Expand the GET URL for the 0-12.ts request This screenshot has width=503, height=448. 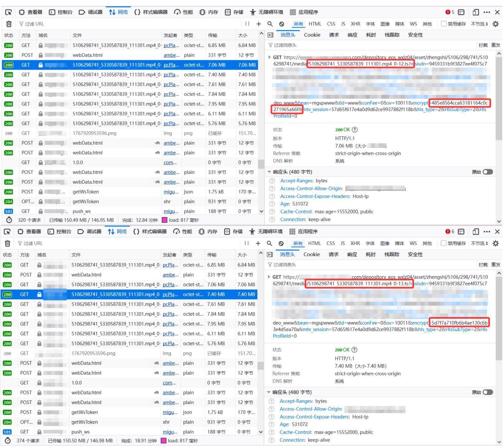(270, 57)
